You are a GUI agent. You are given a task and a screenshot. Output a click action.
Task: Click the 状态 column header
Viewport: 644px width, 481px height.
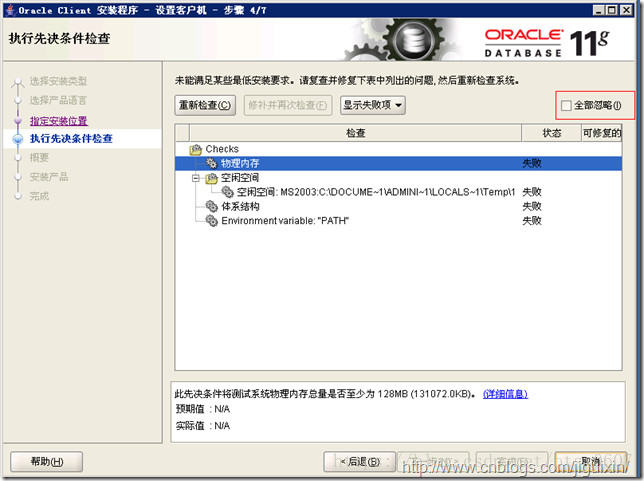[x=552, y=133]
